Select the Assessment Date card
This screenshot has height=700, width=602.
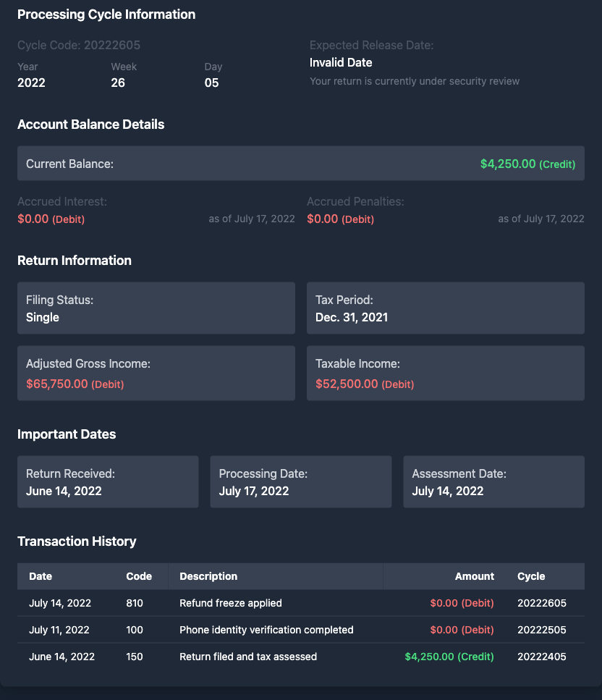(493, 482)
